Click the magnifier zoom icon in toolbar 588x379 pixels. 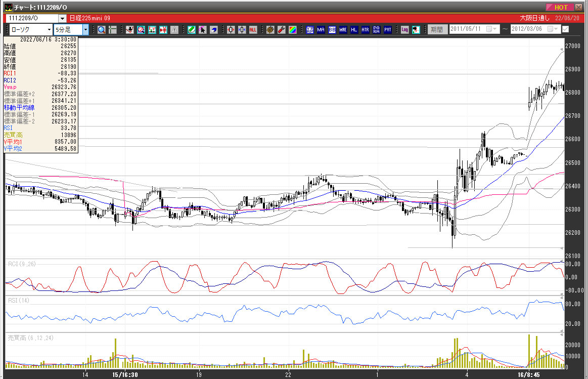click(x=101, y=30)
